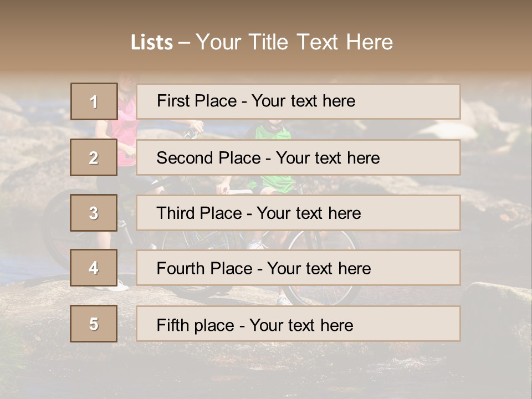
Task: Click "Your Title Text Here" in the title
Action: 294,42
